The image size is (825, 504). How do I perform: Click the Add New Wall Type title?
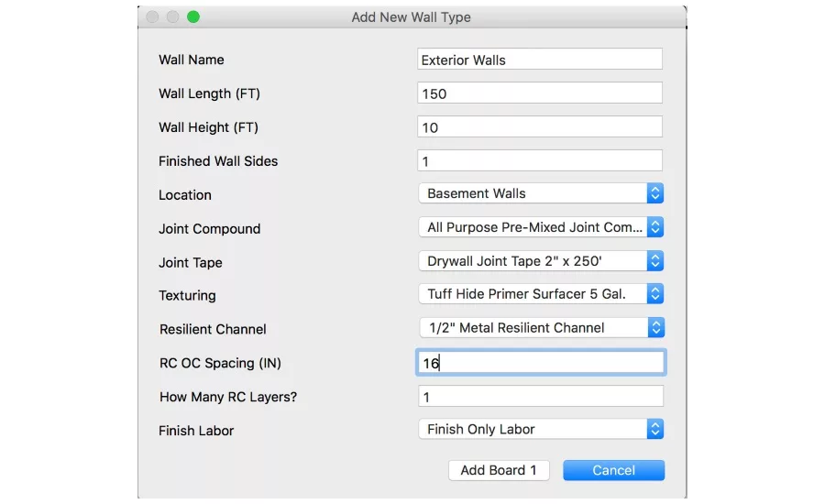(x=411, y=17)
